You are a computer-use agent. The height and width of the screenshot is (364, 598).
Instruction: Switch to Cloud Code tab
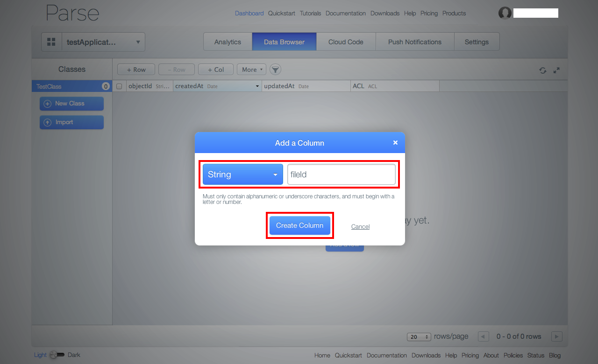click(x=346, y=42)
